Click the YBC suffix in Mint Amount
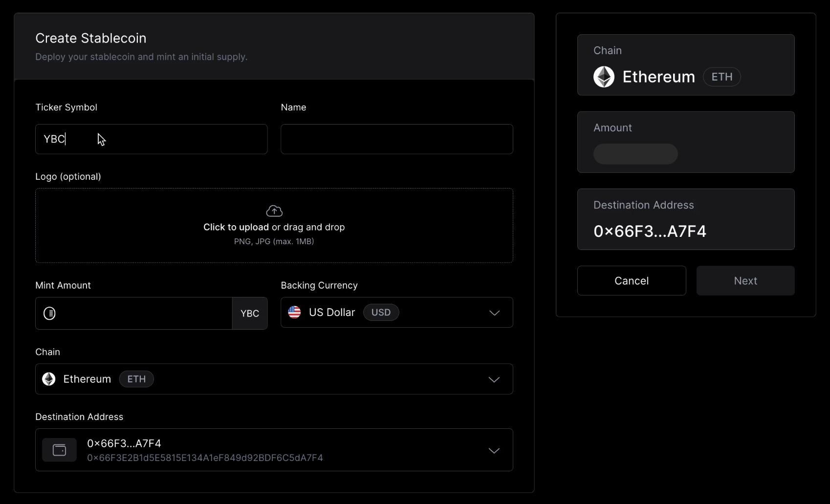This screenshot has width=830, height=504. click(x=250, y=314)
